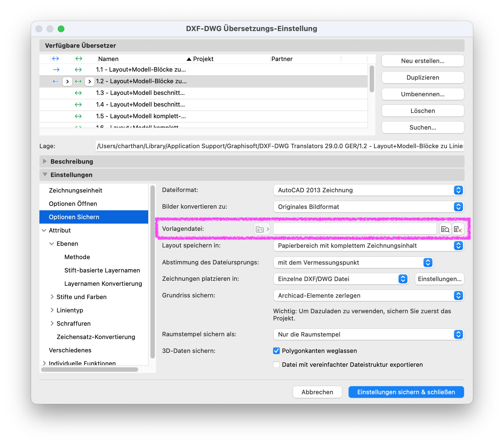Viewport: 504px width, 445px height.
Task: Select translator 1.5 - Layout+Modell komplett-...
Action: 203,116
